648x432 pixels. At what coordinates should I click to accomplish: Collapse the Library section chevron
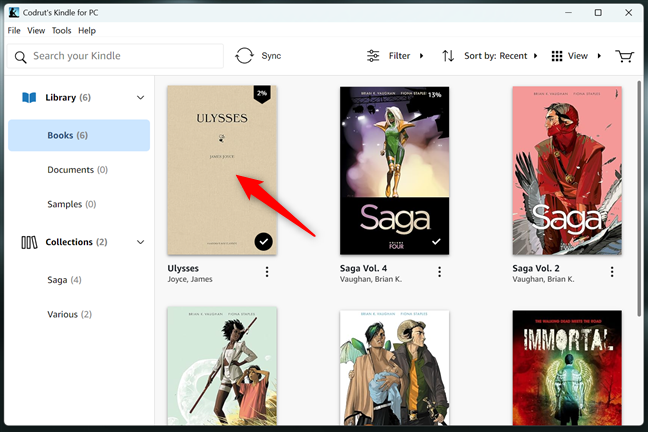[141, 98]
